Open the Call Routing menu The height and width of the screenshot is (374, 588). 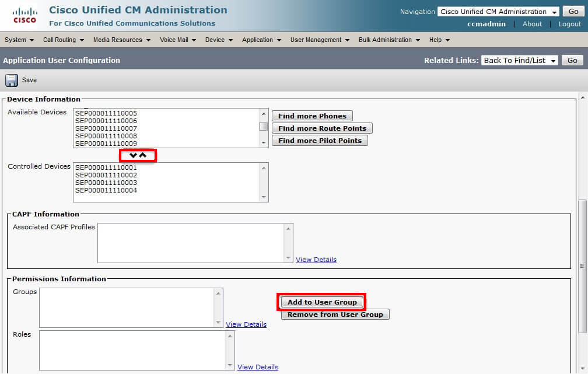tap(64, 40)
